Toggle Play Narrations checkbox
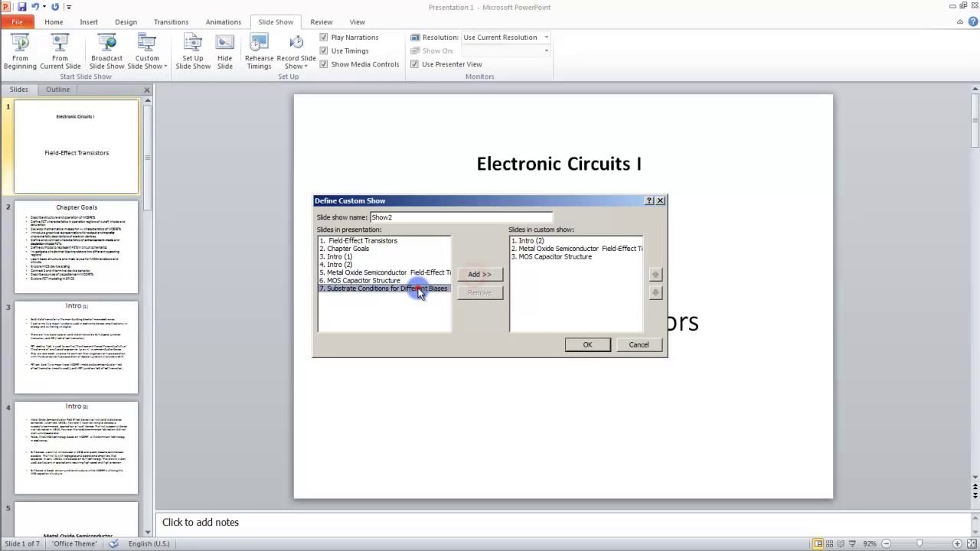The image size is (980, 551). pyautogui.click(x=324, y=37)
